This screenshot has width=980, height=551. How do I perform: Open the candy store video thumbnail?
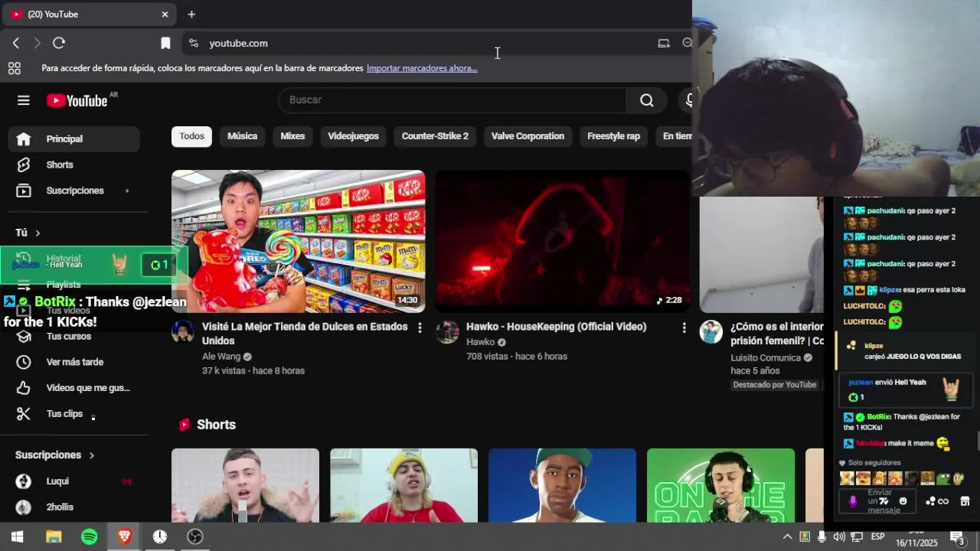point(299,241)
